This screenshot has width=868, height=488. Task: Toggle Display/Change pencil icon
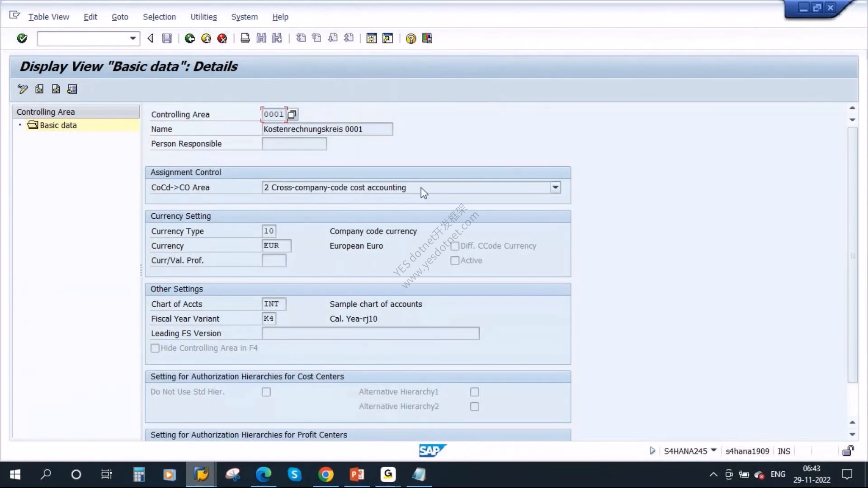click(23, 89)
